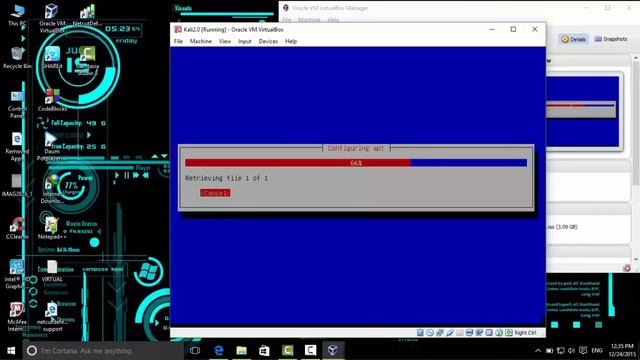Click the shared folders status bar icon

point(460,333)
